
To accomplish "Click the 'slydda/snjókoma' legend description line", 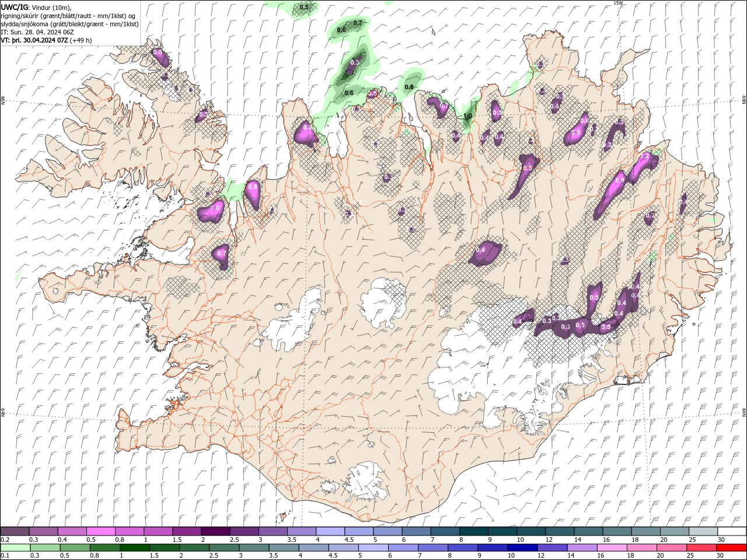I will pyautogui.click(x=69, y=24).
